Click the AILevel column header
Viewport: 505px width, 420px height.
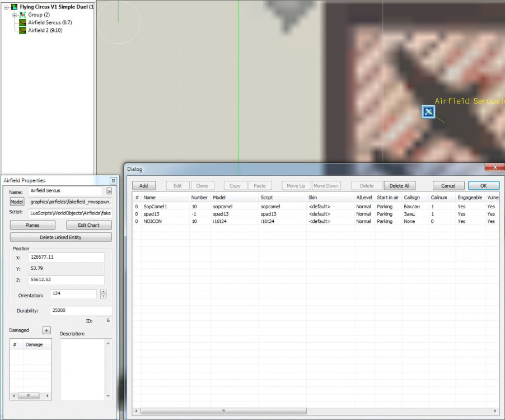pyautogui.click(x=364, y=198)
